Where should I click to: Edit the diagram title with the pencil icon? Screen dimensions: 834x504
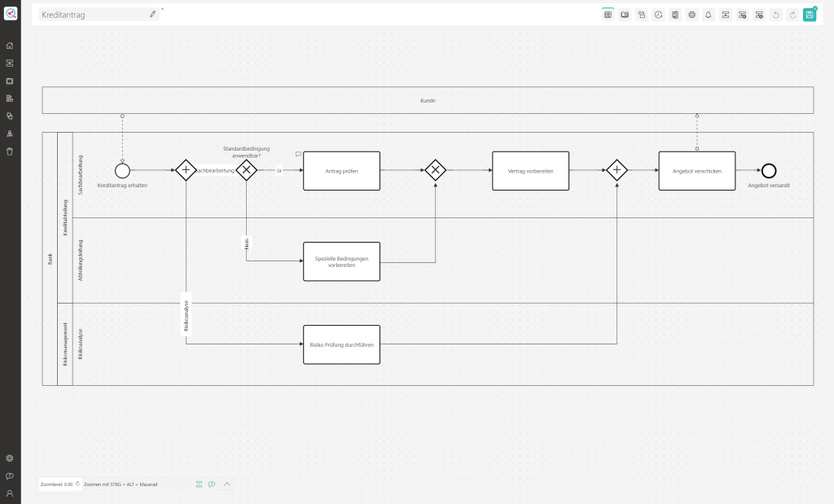[x=151, y=14]
